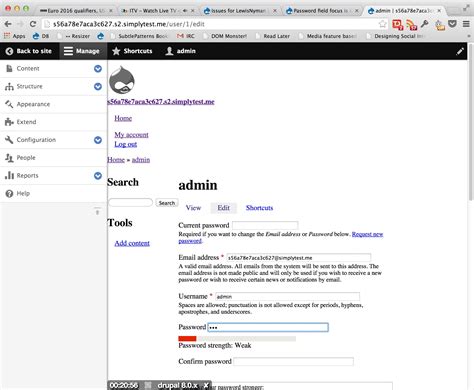Open Structure in admin sidebar
The height and width of the screenshot is (390, 474).
point(29,86)
